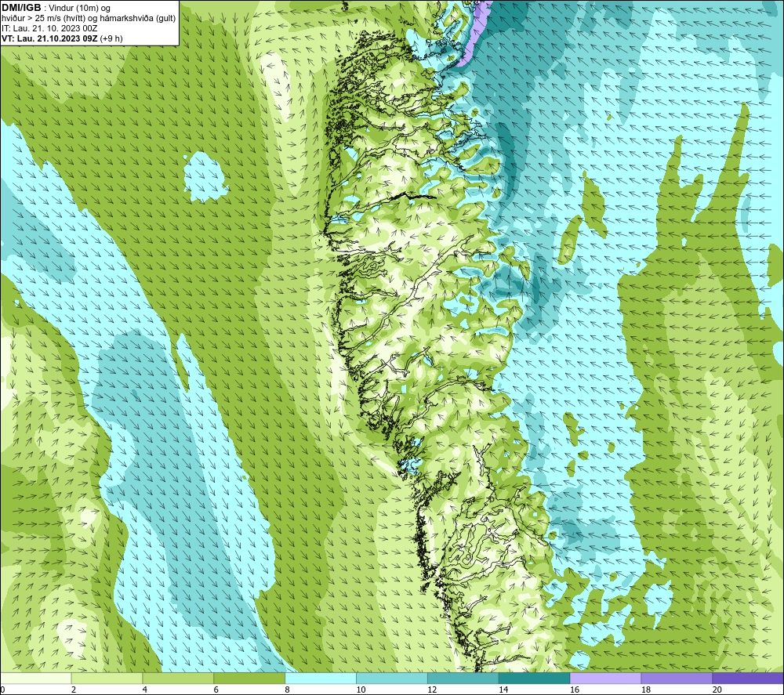This screenshot has height=695, width=784.
Task: Click the 10–12 m/s turquoise swatch
Action: 392,678
